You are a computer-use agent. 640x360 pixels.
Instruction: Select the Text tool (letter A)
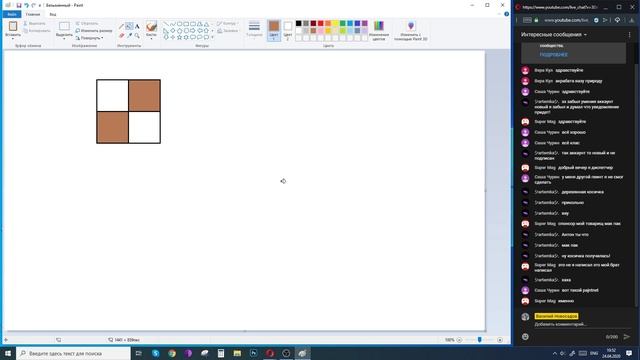tap(137, 27)
